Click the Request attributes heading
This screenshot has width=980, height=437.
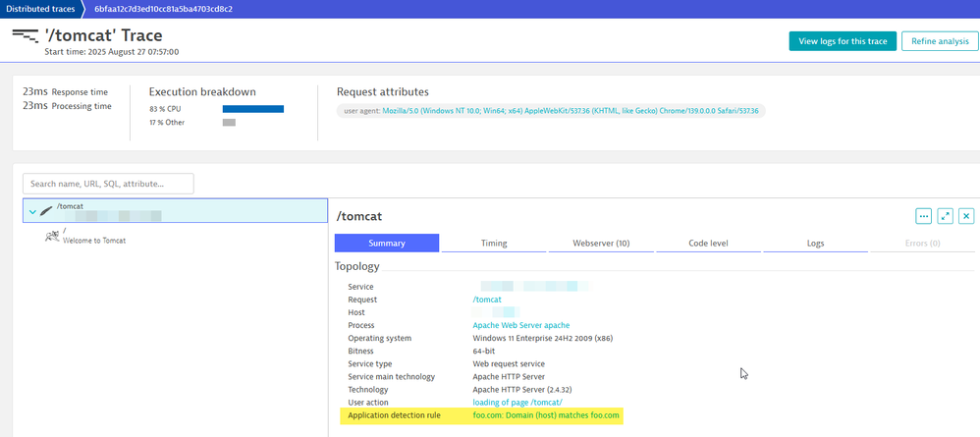pyautogui.click(x=383, y=92)
